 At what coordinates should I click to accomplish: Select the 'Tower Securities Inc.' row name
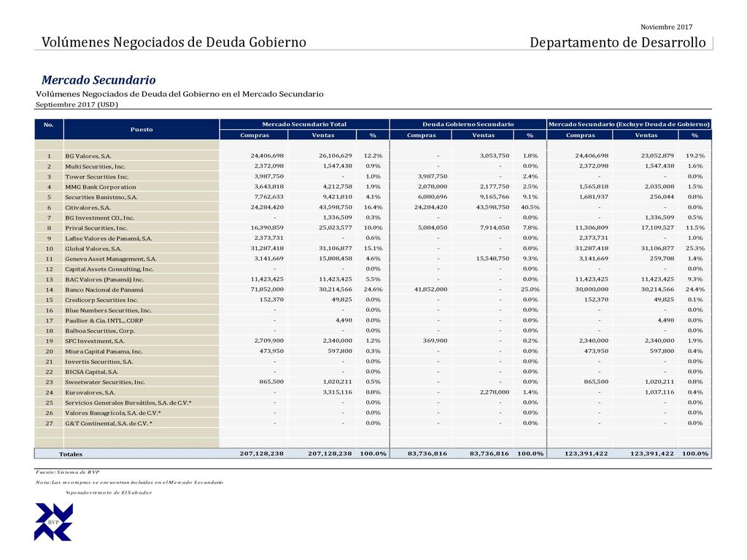[x=97, y=176]
